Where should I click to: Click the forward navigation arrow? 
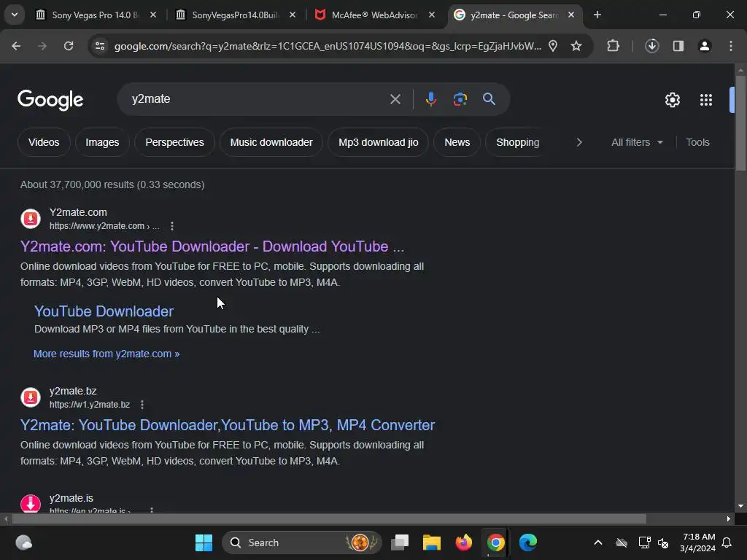pos(42,46)
